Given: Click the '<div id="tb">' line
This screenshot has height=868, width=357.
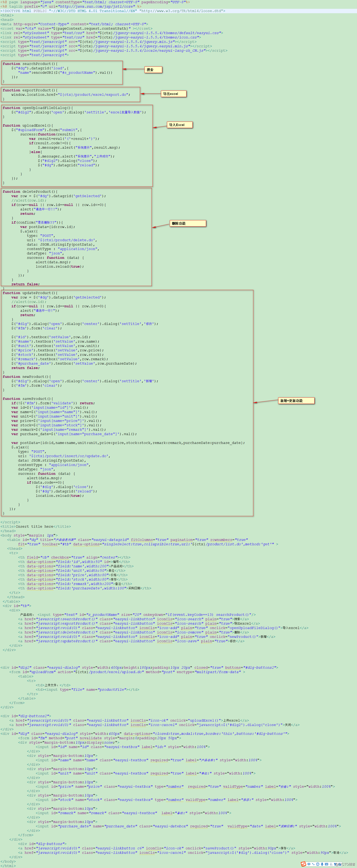Looking at the screenshot, I should pos(17,606).
